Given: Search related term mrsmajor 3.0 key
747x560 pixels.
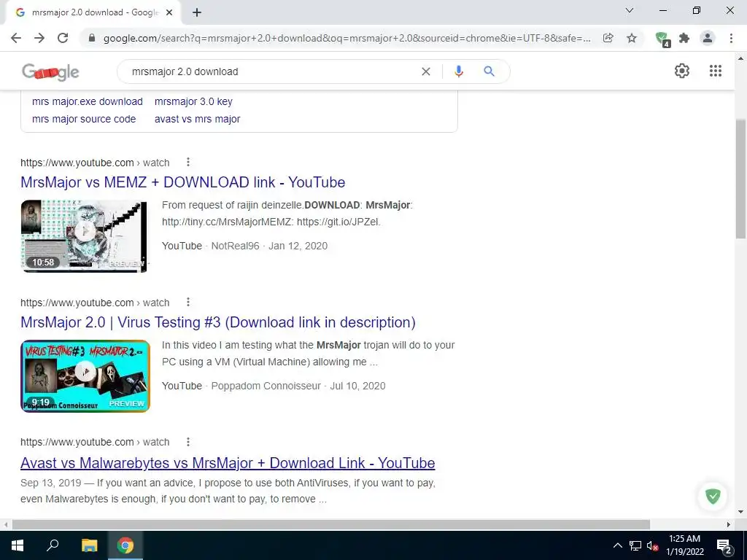Looking at the screenshot, I should 193,101.
